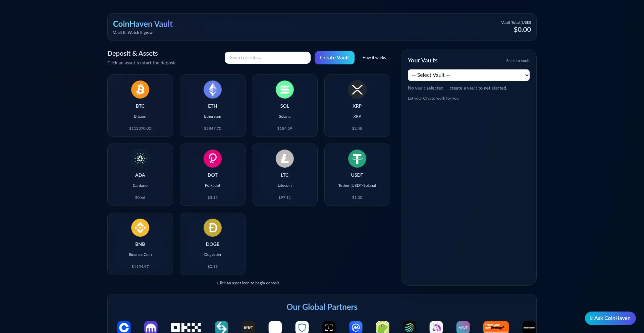Image resolution: width=644 pixels, height=333 pixels.
Task: Open the How it works link
Action: pos(374,58)
